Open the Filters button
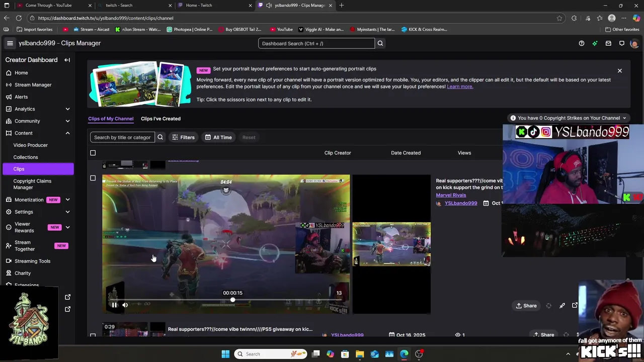Viewport: 644px width, 362px height. 183,137
